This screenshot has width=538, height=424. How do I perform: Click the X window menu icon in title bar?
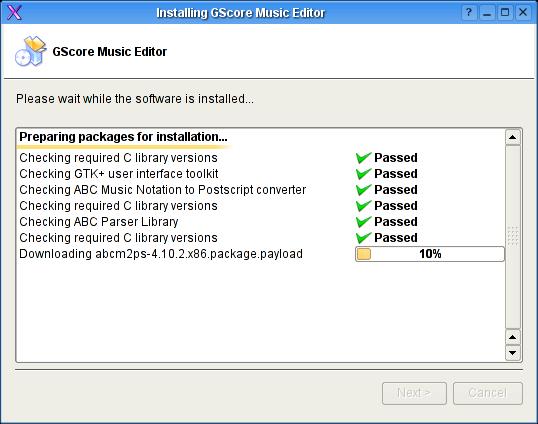[x=14, y=13]
